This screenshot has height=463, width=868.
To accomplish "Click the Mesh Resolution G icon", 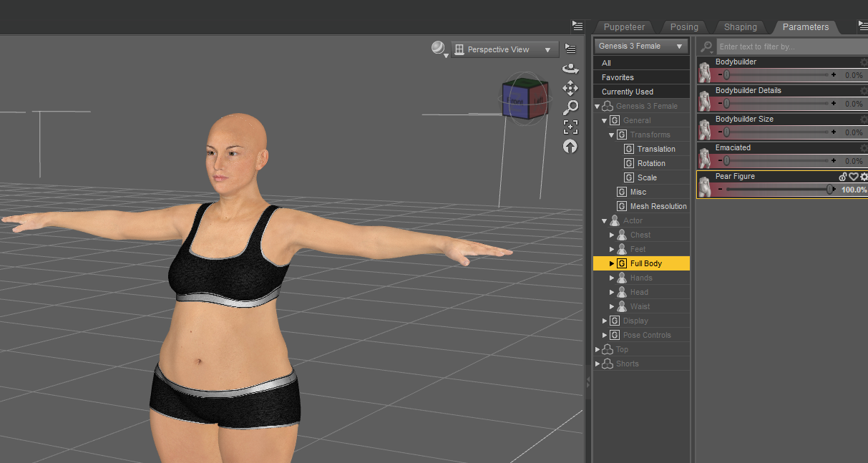I will pos(622,206).
